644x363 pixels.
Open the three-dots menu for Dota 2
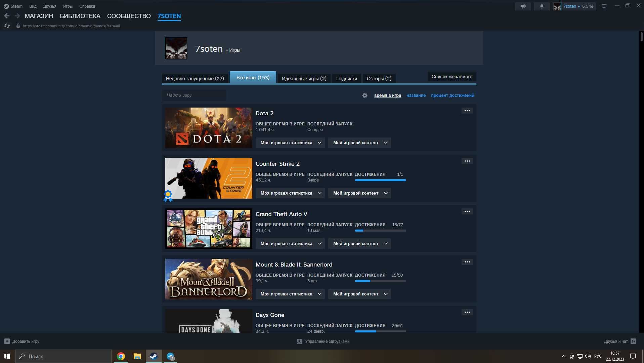pos(467,111)
